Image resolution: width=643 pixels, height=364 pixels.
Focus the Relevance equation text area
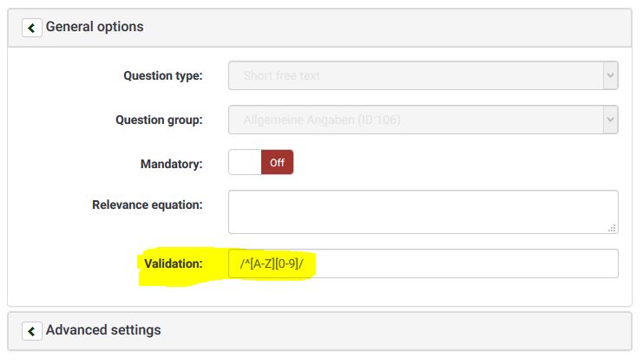422,211
